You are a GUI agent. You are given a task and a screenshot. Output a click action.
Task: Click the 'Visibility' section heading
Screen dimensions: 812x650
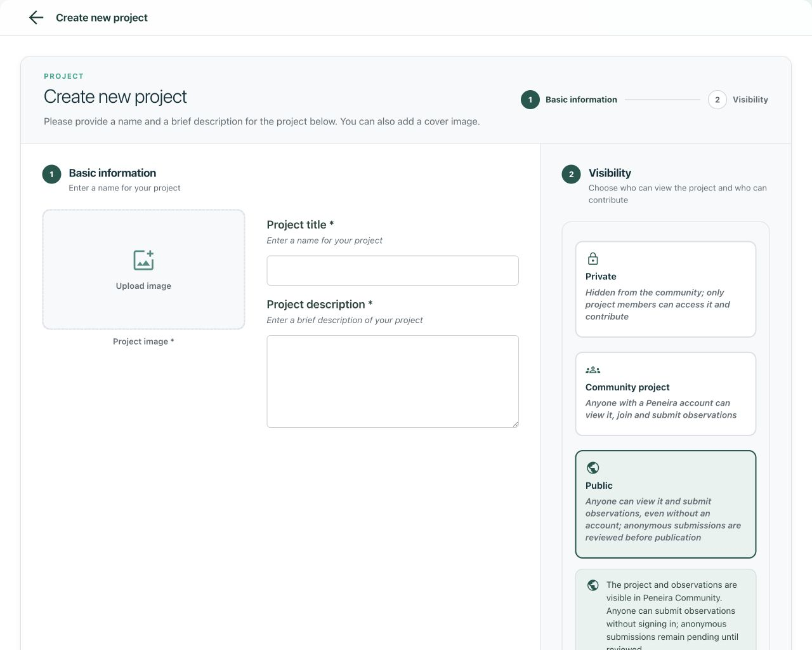(x=610, y=173)
